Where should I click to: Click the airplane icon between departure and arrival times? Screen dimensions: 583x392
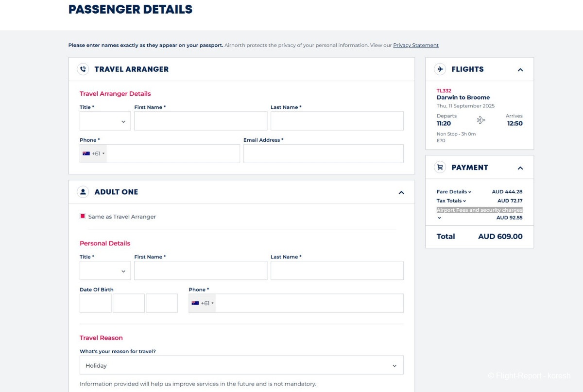(481, 120)
